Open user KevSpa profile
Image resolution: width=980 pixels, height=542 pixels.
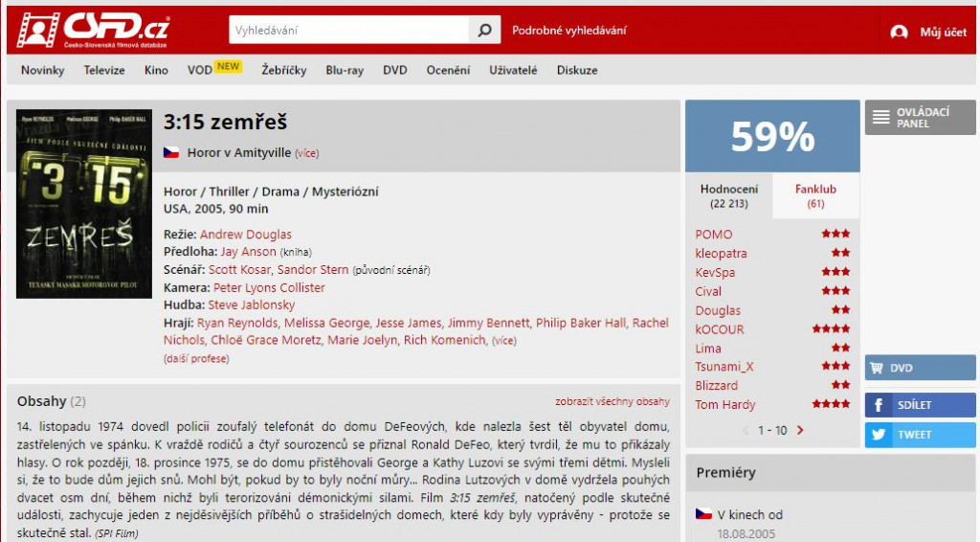point(715,273)
